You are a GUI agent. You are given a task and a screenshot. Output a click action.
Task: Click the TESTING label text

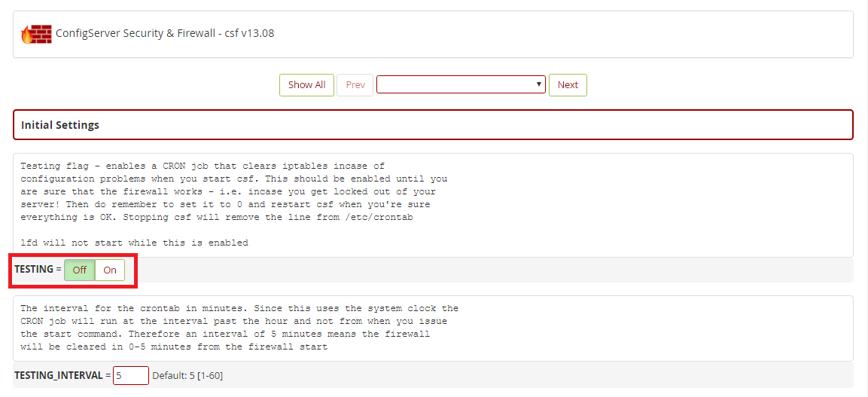[34, 270]
